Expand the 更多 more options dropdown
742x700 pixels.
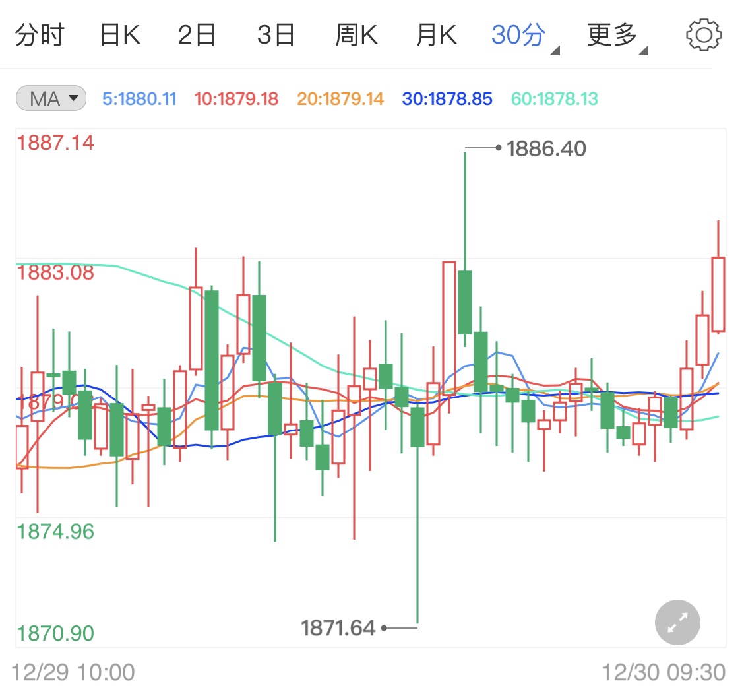617,36
